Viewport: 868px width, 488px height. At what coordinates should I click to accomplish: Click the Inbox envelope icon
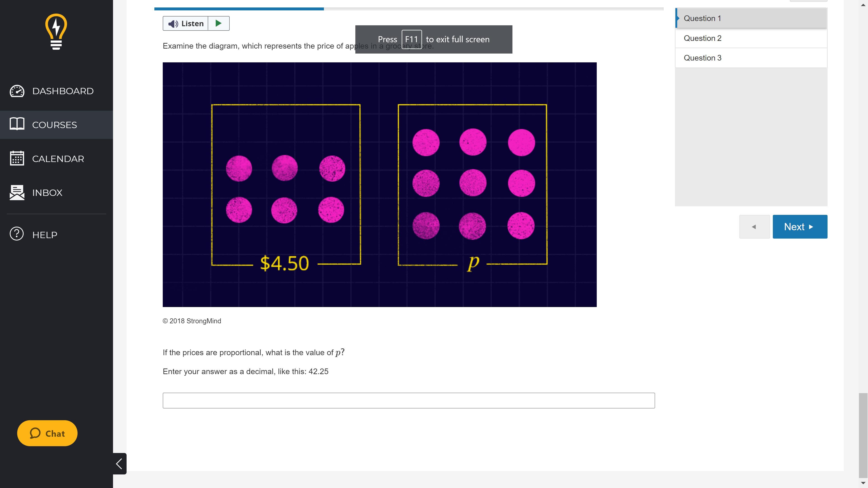coord(17,192)
